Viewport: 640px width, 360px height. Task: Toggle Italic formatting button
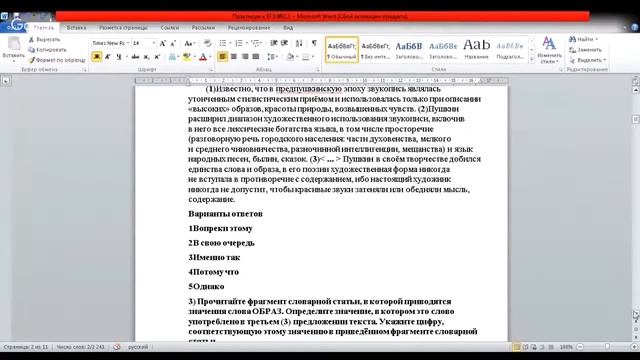point(108,57)
